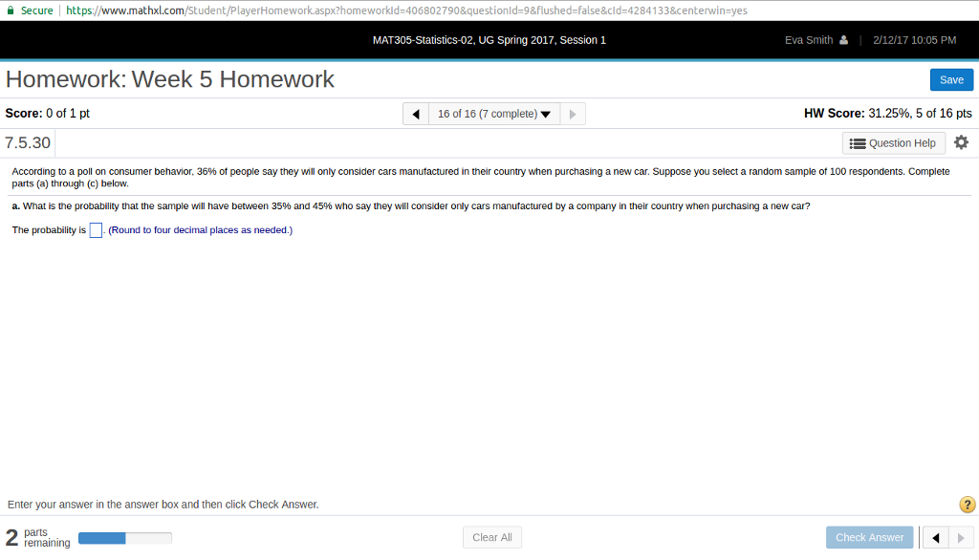Click the list icon on Question Help button

pyautogui.click(x=859, y=142)
